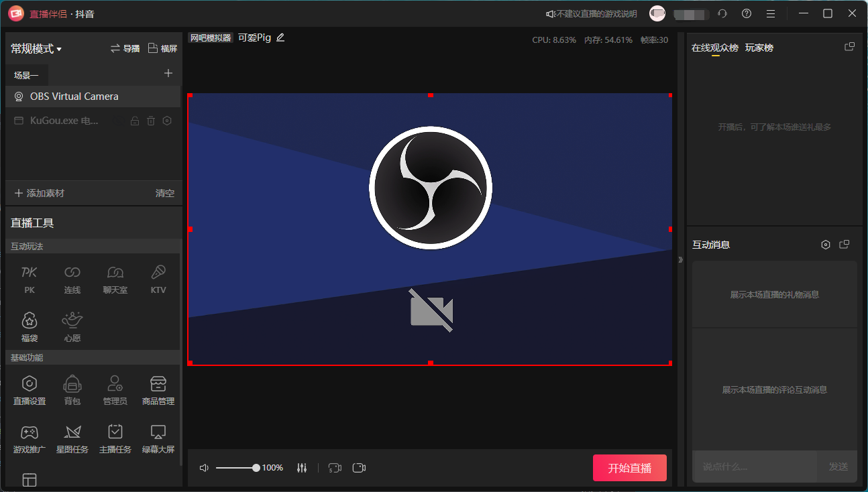Viewport: 868px width, 492px height.
Task: Click the volume slider handle
Action: [x=256, y=468]
